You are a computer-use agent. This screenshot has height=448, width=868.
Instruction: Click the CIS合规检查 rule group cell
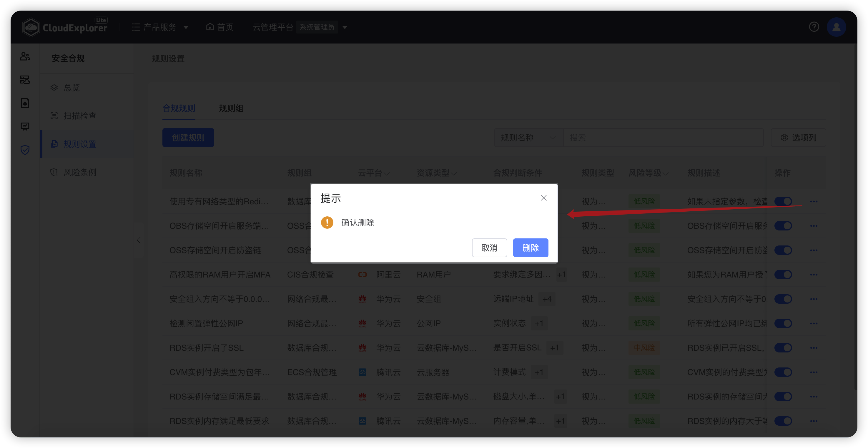[310, 275]
